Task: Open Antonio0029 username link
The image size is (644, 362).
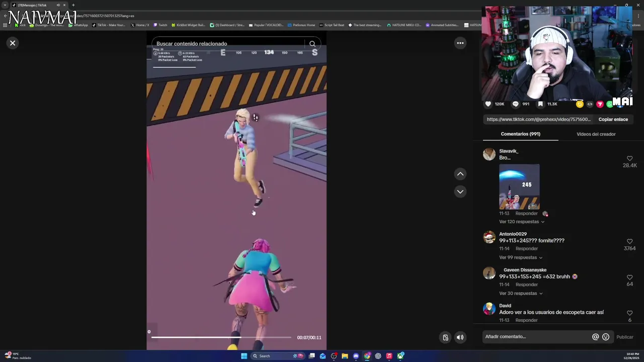Action: click(513, 234)
